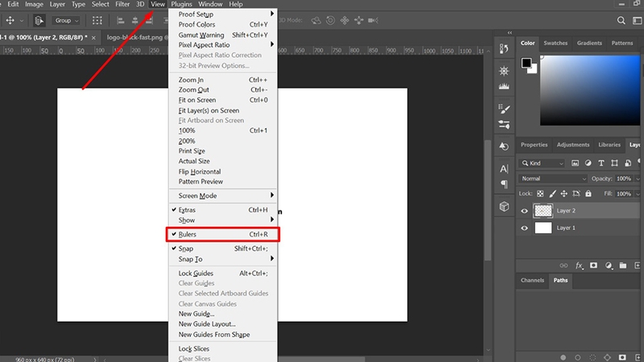Open the Normal blend mode dropdown

tap(553, 179)
